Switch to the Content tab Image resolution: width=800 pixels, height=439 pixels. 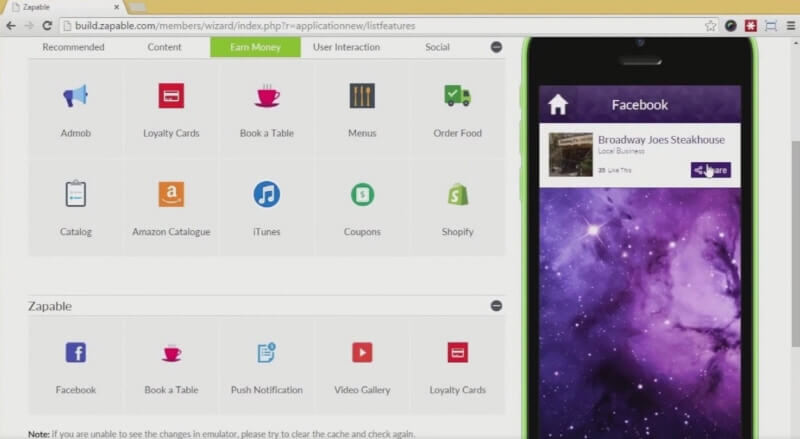click(x=164, y=47)
